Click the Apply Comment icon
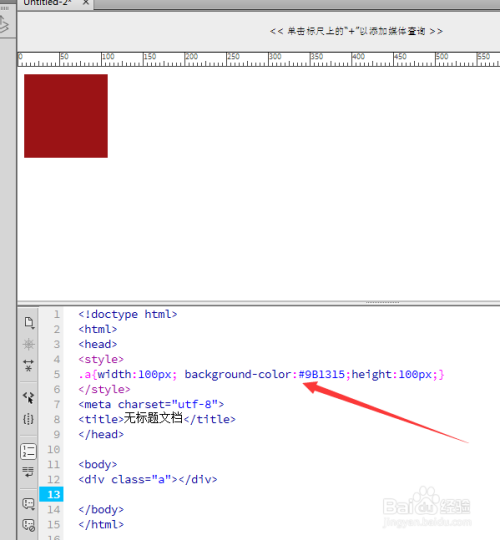Image resolution: width=500 pixels, height=540 pixels. coord(29,504)
